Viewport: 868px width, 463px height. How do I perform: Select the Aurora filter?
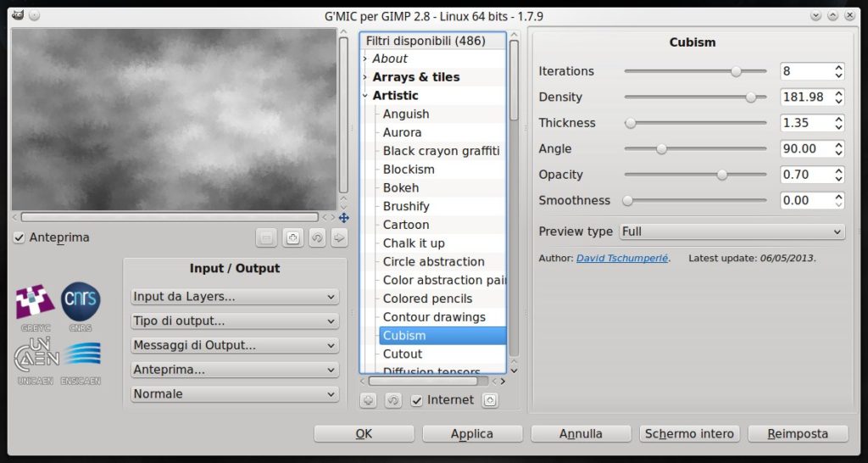point(402,132)
